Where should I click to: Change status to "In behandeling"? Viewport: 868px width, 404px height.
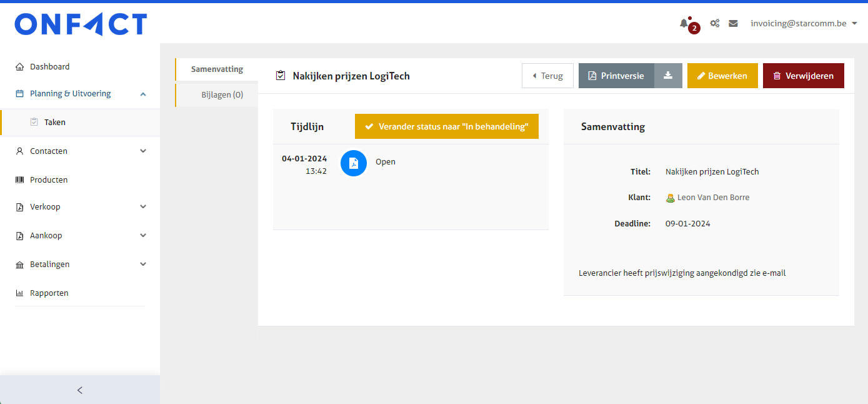coord(446,126)
